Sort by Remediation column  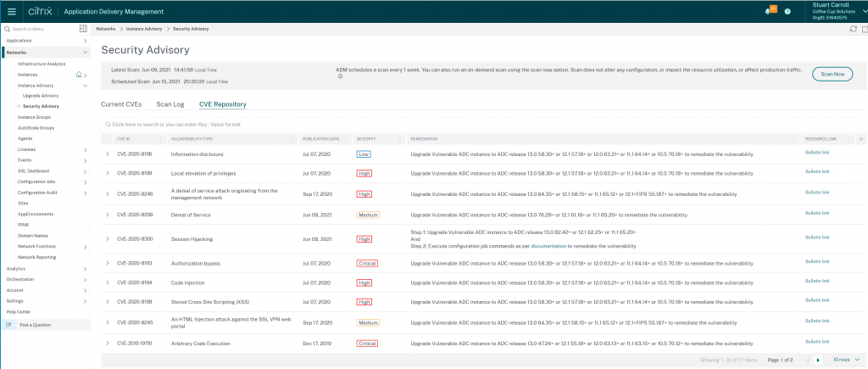796,139
